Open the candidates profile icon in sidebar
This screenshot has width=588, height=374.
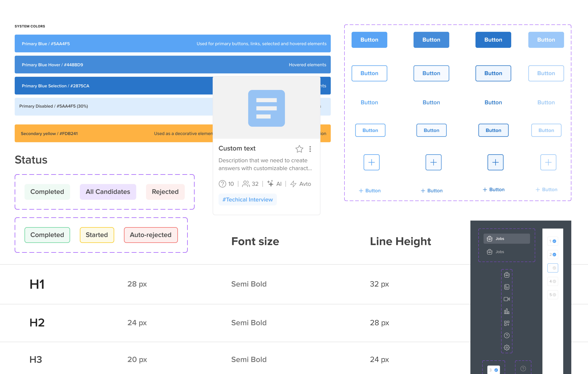[507, 287]
